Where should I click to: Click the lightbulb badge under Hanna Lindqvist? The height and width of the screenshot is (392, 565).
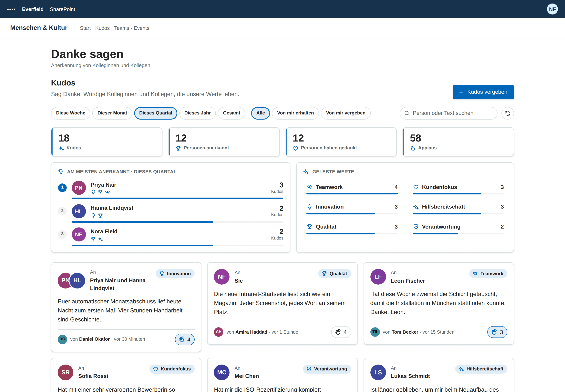tap(93, 216)
